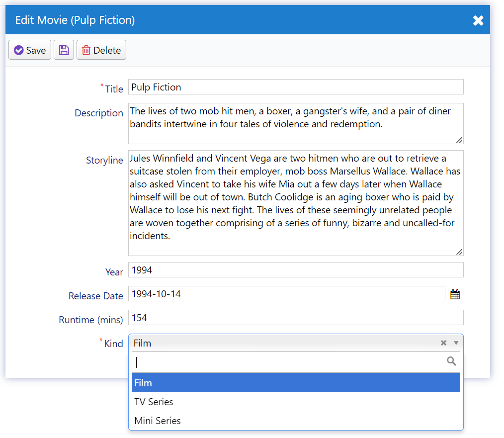Click inside the Description text area
The height and width of the screenshot is (438, 504).
296,123
